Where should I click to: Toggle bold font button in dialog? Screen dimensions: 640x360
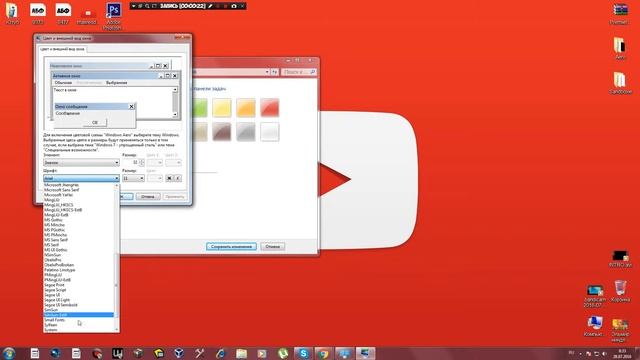pos(169,178)
